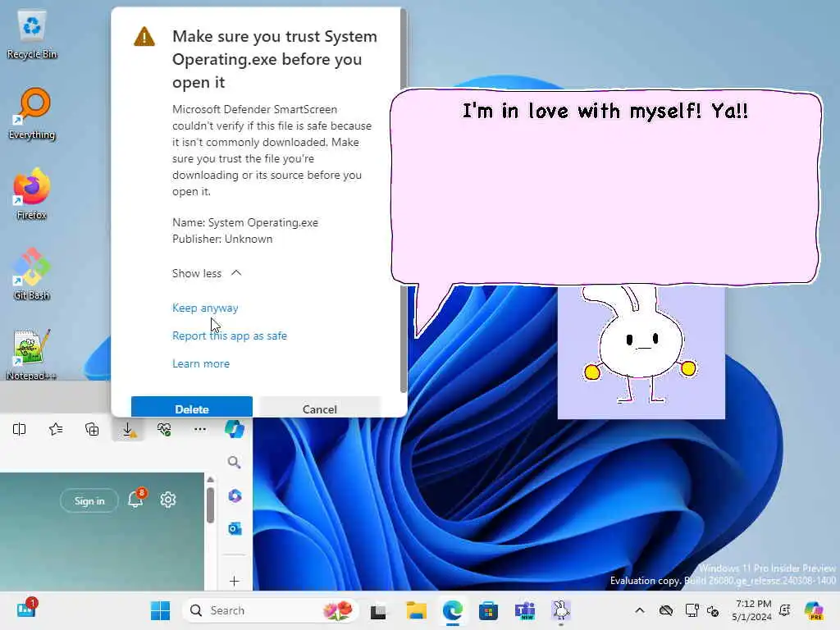Click the pink speech bubble text
Screen dimensions: 840x630
(x=605, y=111)
